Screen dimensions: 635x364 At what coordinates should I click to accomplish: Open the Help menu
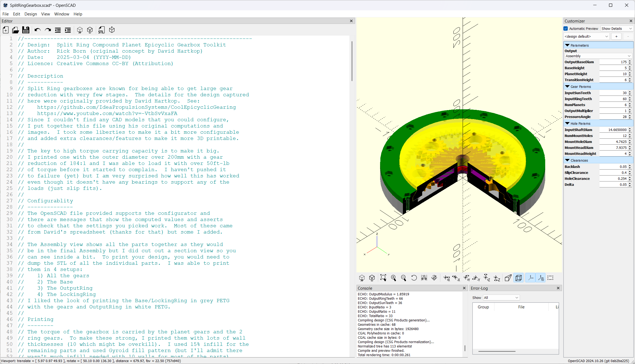78,14
